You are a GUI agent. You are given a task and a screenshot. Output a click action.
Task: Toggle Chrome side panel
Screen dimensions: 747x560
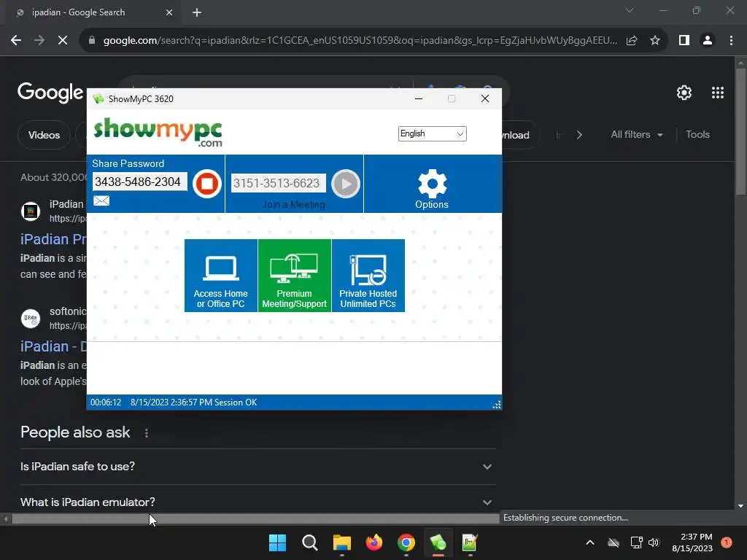coord(684,41)
